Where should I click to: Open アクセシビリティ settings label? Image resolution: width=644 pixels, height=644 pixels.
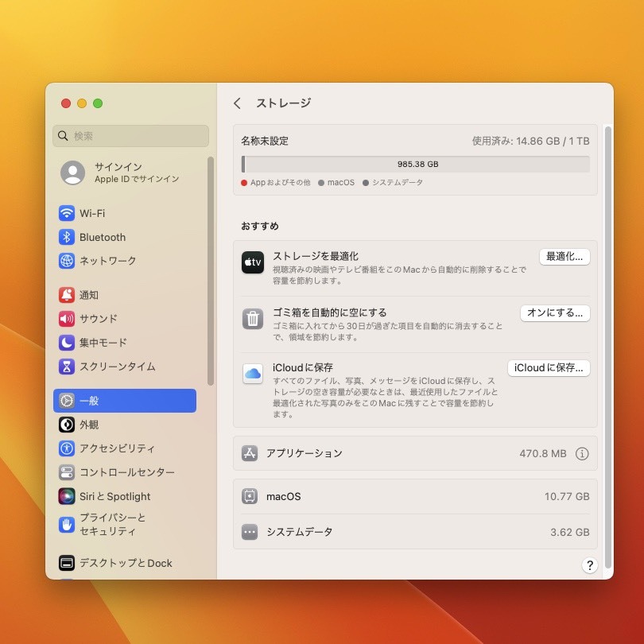117,448
